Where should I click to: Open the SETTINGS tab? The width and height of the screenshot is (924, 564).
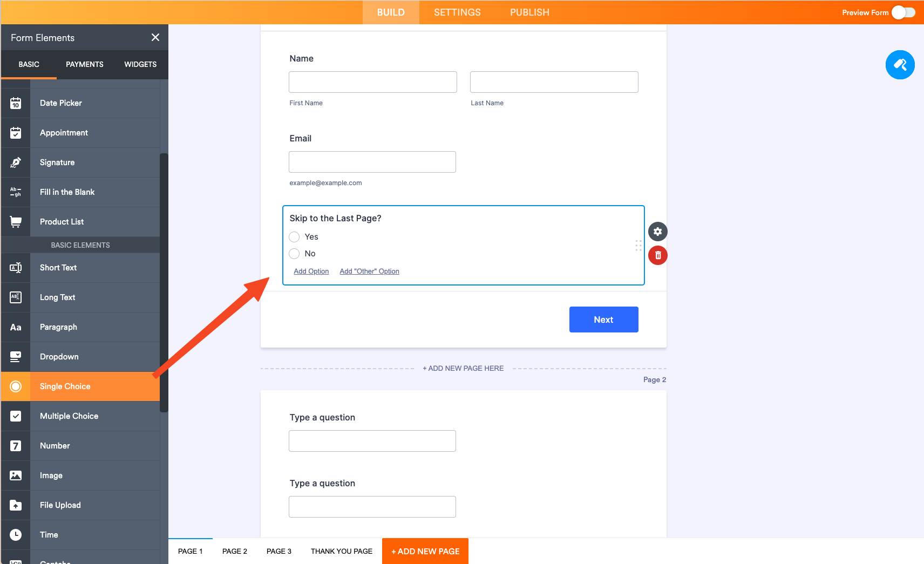click(457, 12)
